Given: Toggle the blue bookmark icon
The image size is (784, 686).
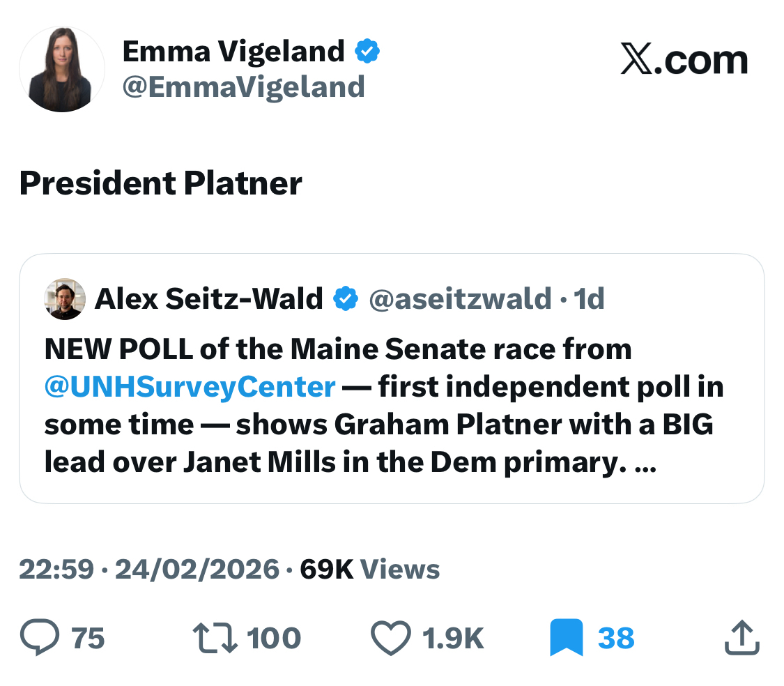Looking at the screenshot, I should pos(566,638).
